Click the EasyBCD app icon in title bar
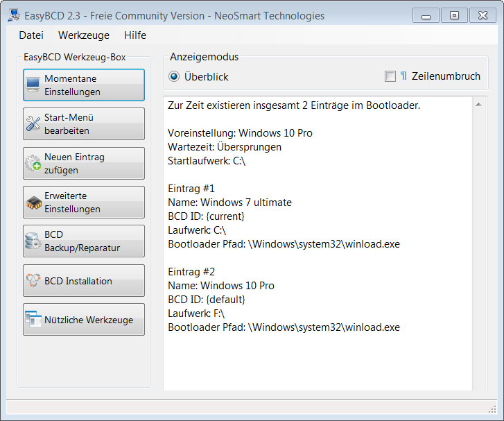 tap(15, 15)
